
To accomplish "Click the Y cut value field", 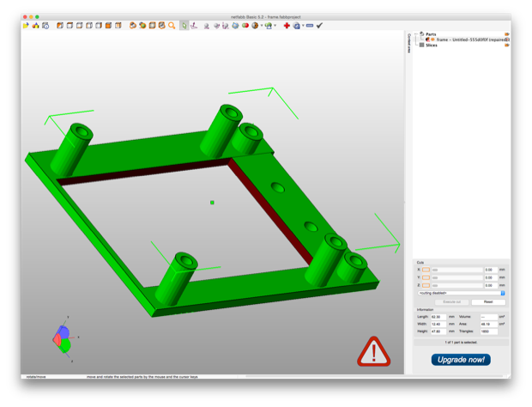I will pos(491,277).
